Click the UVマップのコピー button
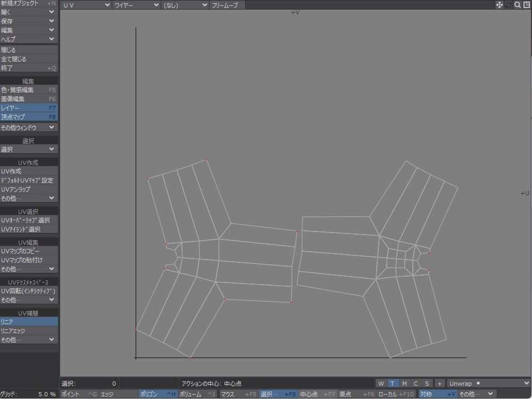 coord(29,251)
